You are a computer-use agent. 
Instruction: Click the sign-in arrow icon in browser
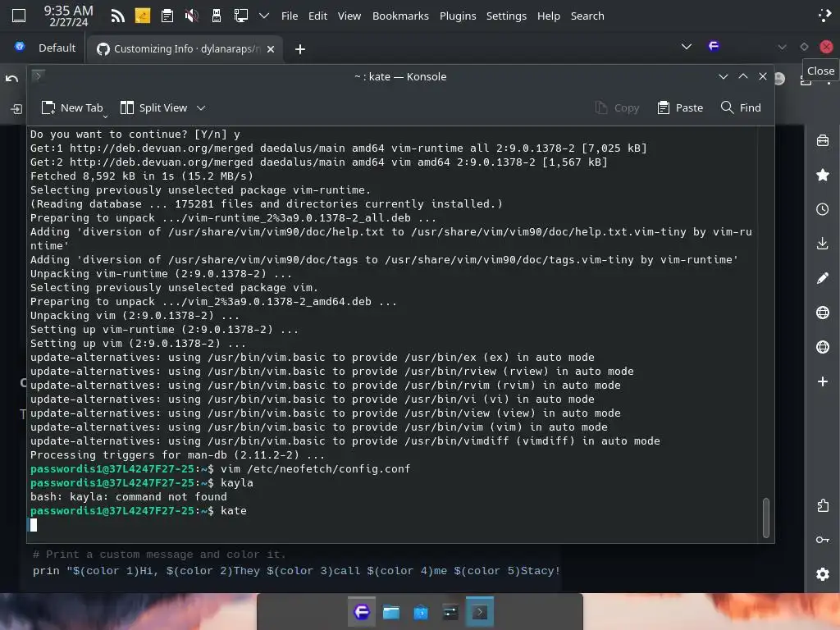click(x=16, y=109)
